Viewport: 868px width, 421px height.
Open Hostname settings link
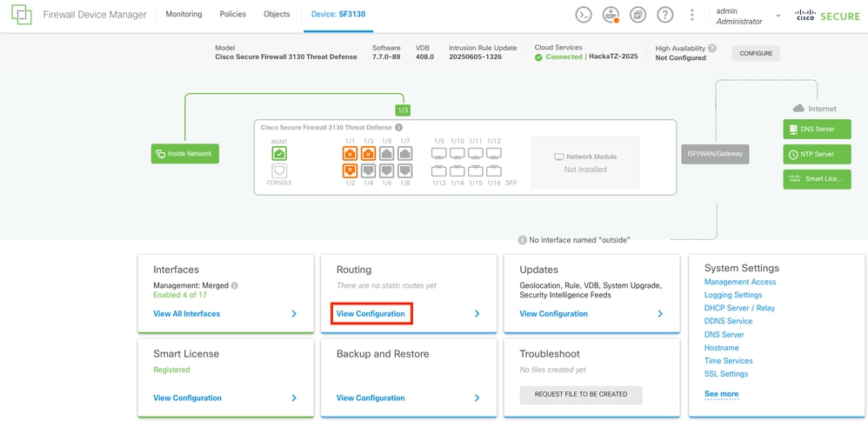tap(721, 347)
